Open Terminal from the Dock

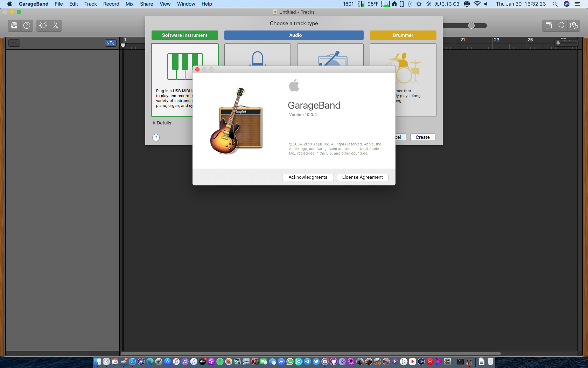click(460, 361)
